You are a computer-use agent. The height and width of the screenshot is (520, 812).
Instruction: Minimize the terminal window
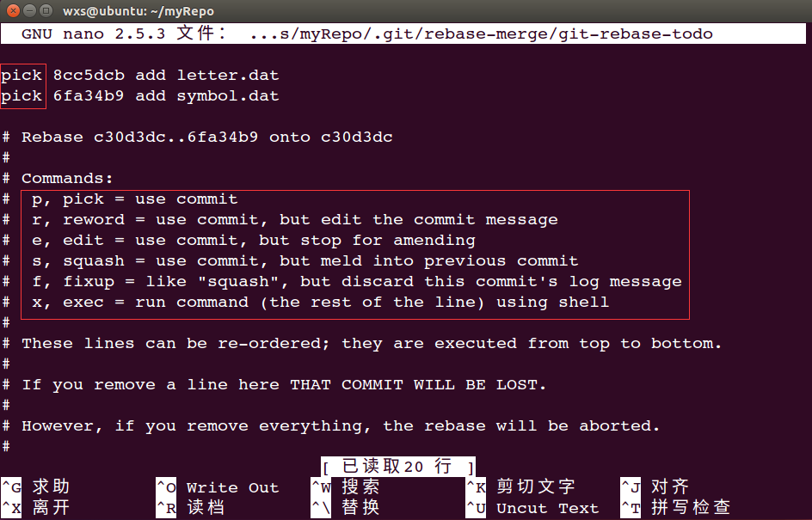pos(29,10)
